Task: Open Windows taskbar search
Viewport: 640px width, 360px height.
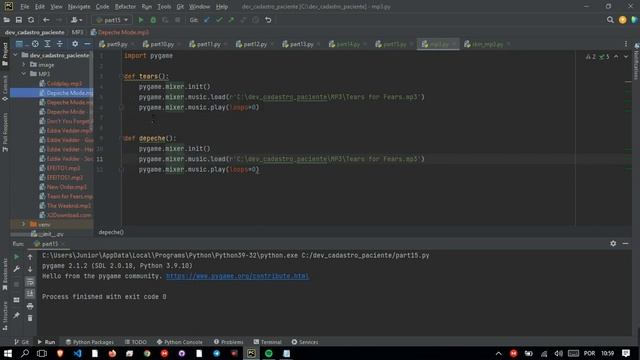Action: pyautogui.click(x=25, y=353)
